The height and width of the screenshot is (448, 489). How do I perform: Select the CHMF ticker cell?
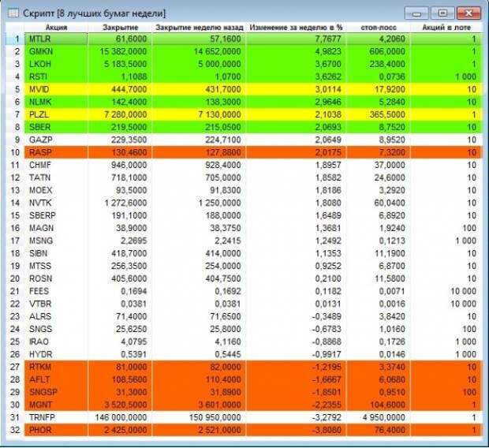[56, 165]
